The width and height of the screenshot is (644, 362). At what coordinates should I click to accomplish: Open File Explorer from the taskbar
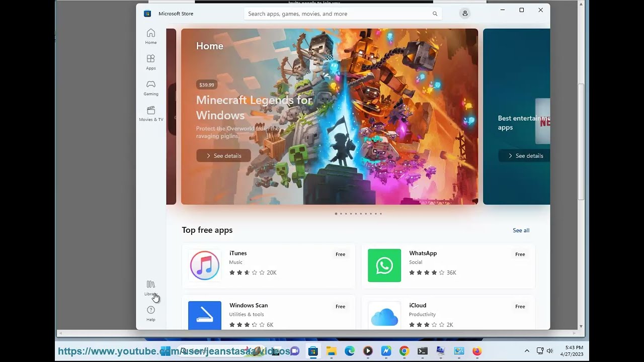coord(331,351)
